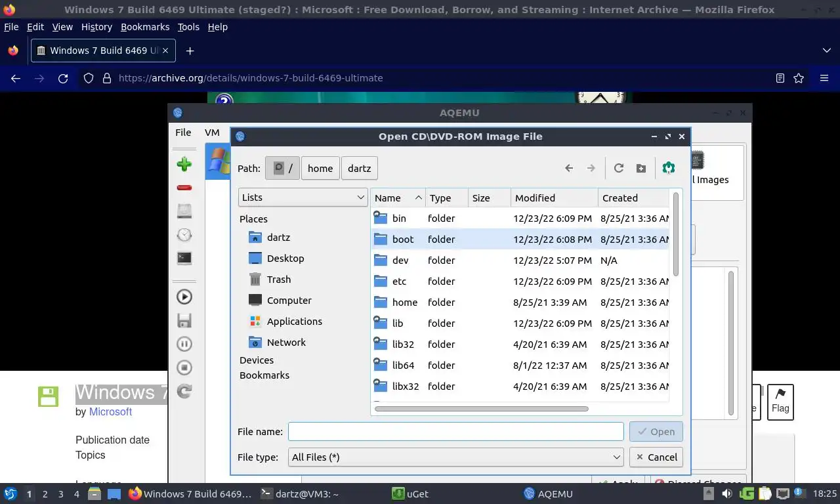Select Network in Places sidebar
This screenshot has height=504, width=840.
point(286,342)
